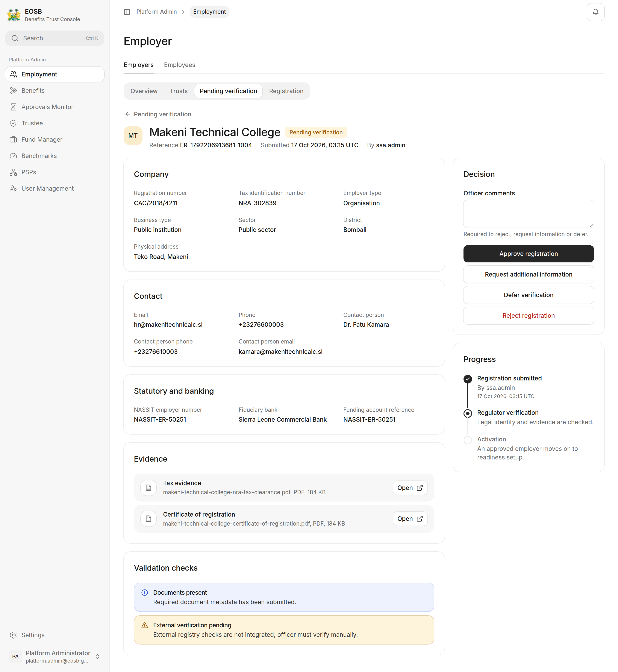
Task: Click the Employment people icon
Action: [x=13, y=74]
